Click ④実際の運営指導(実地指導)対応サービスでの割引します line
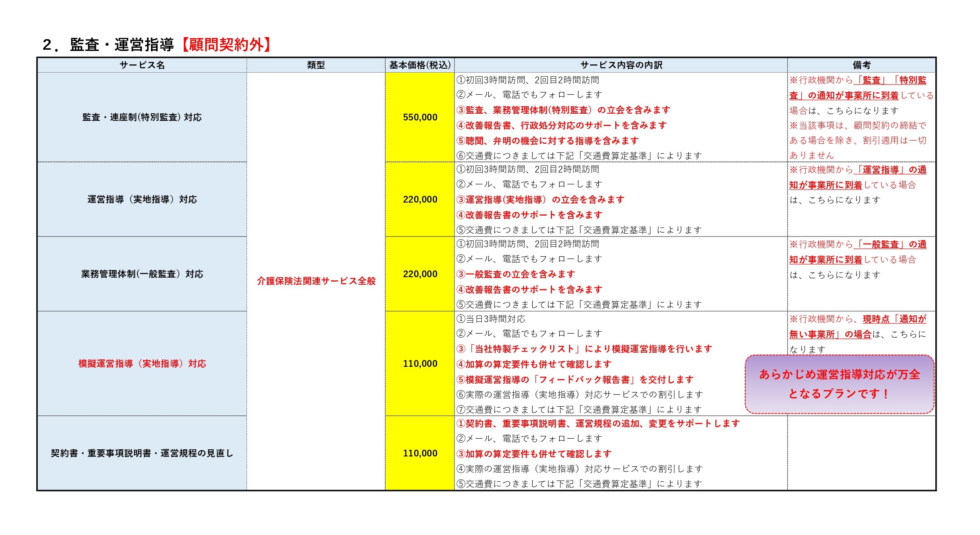This screenshot has height=535, width=980. (580, 469)
